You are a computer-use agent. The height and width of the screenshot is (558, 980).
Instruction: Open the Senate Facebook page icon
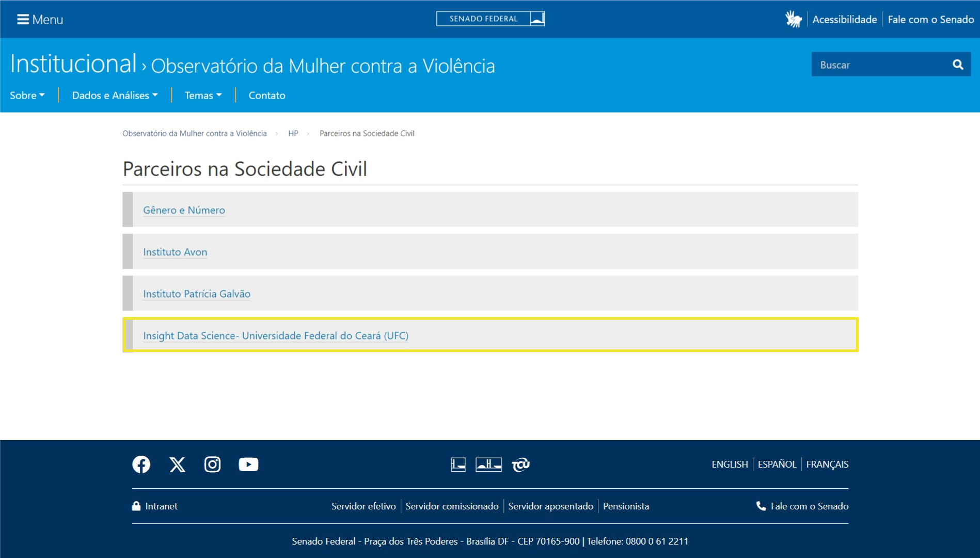[x=141, y=464]
